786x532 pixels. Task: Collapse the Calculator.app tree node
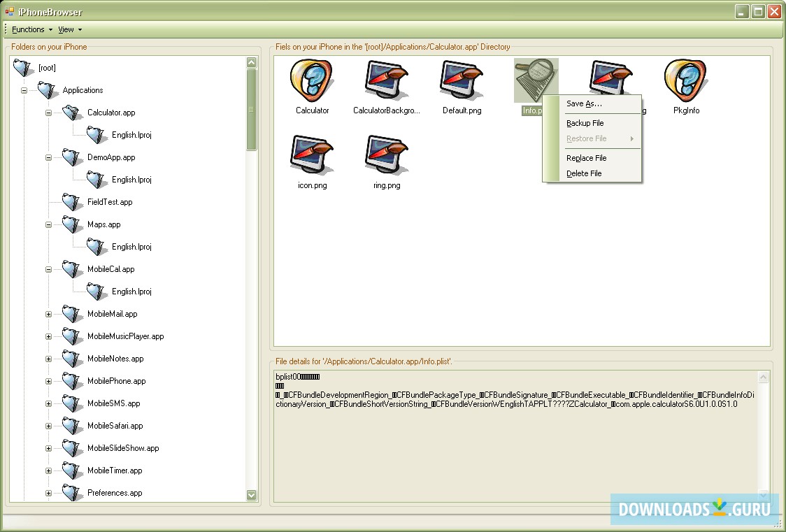point(49,113)
